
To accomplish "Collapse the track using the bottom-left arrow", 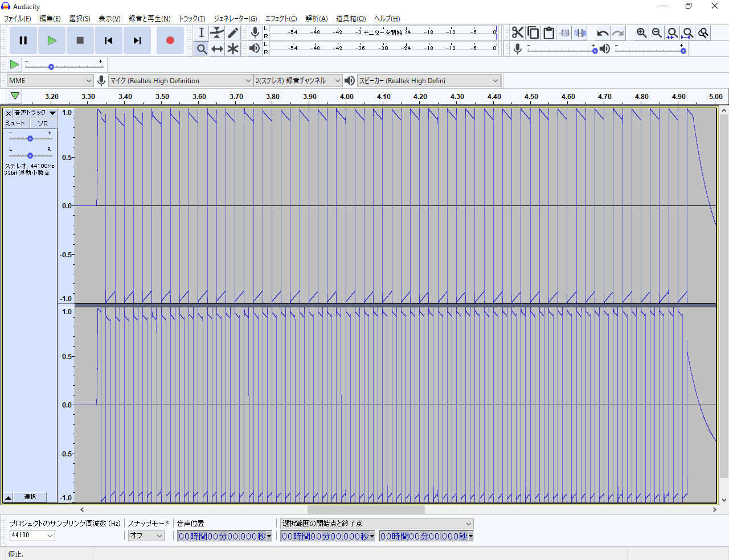I will pos(9,497).
